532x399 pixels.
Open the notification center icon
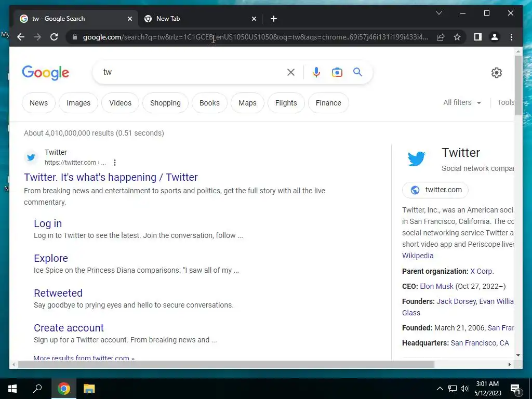coord(515,389)
